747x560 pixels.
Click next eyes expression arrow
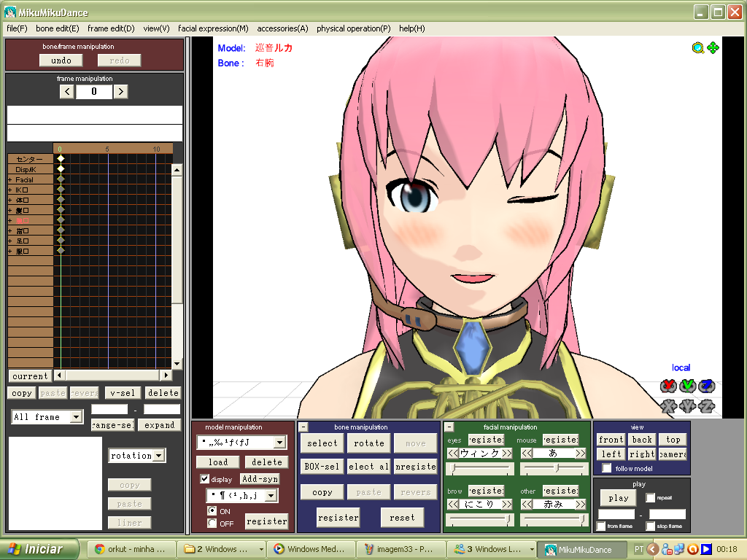pos(507,454)
